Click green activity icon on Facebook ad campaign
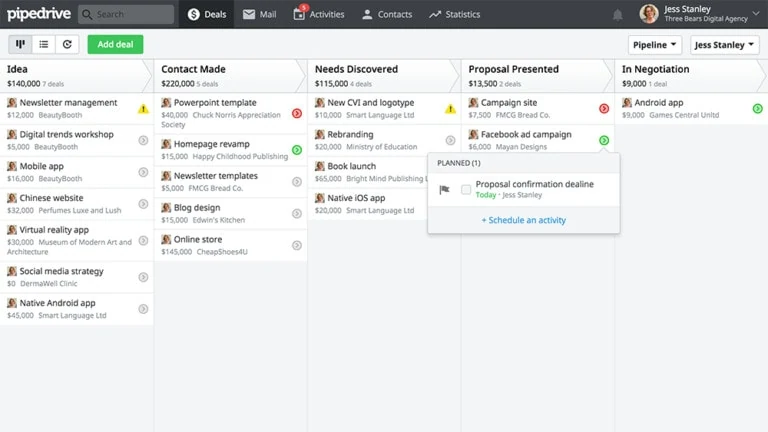Screen dimensions: 768x432 [x=604, y=141]
